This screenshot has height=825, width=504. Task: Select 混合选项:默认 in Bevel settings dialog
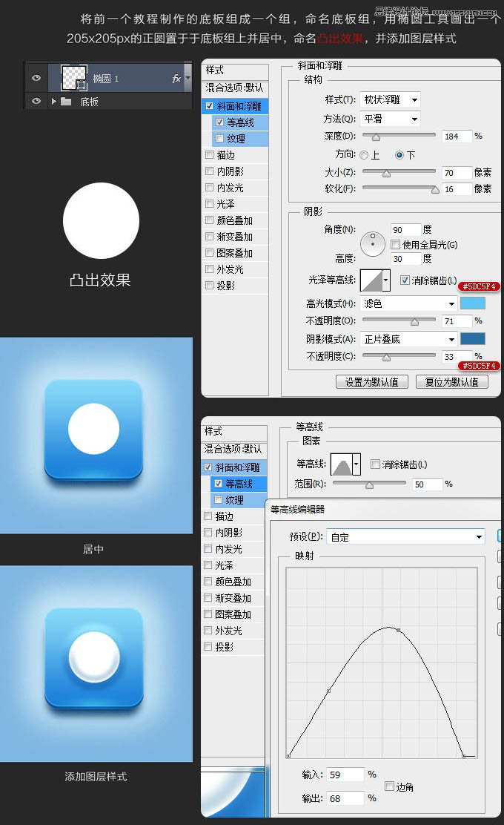click(235, 88)
